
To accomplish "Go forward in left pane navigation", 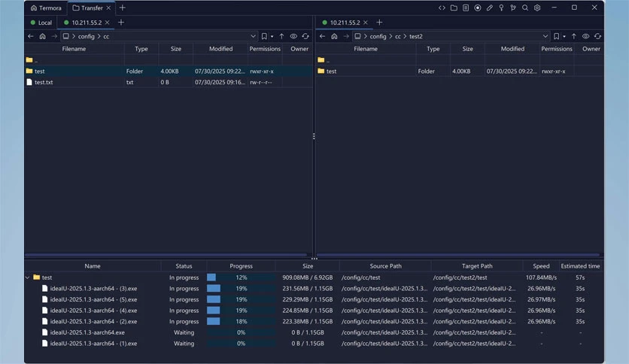I will point(54,36).
